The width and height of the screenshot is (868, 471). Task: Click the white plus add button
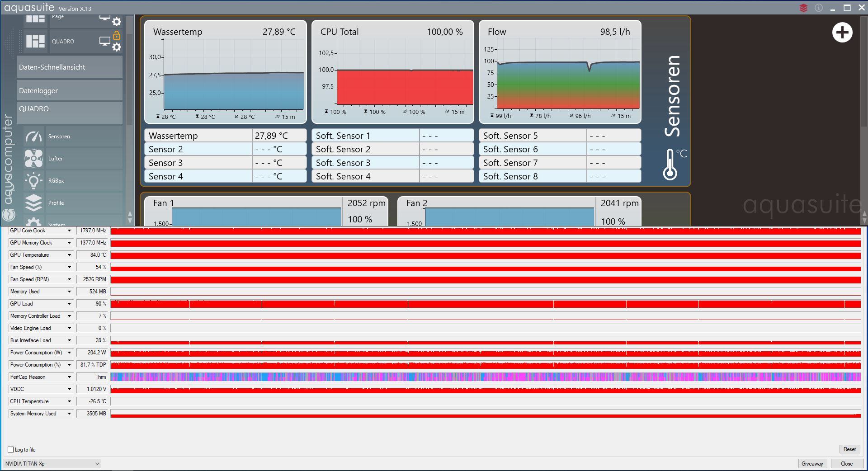(842, 33)
